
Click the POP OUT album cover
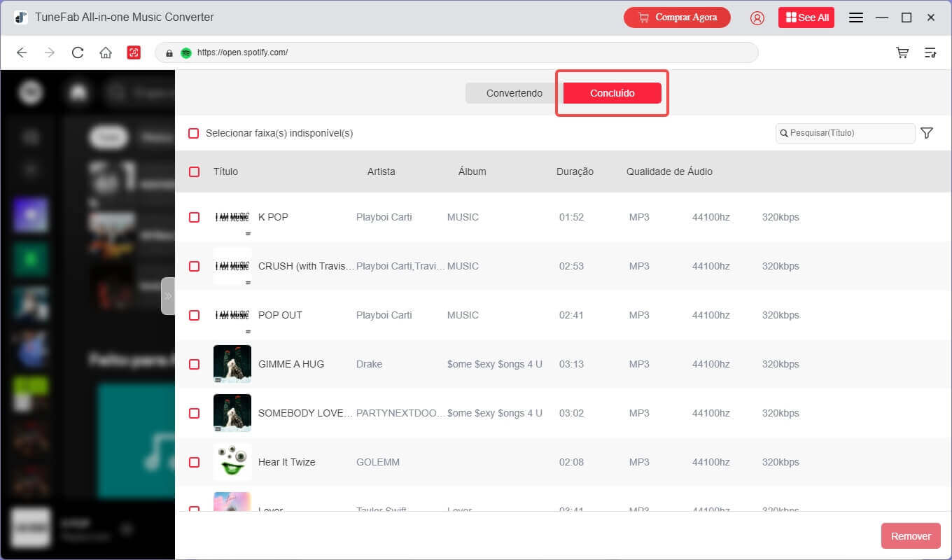tap(232, 315)
